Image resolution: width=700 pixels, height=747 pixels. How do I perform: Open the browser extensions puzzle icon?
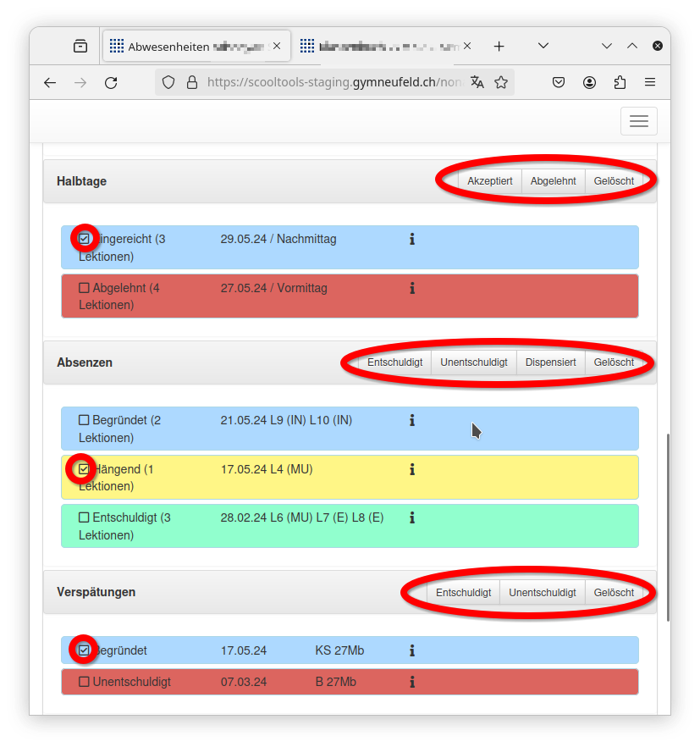620,82
